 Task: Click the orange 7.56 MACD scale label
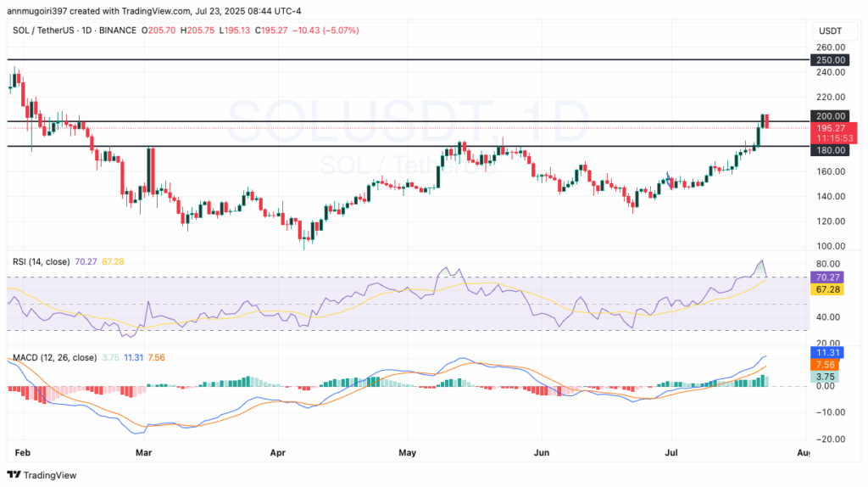825,365
